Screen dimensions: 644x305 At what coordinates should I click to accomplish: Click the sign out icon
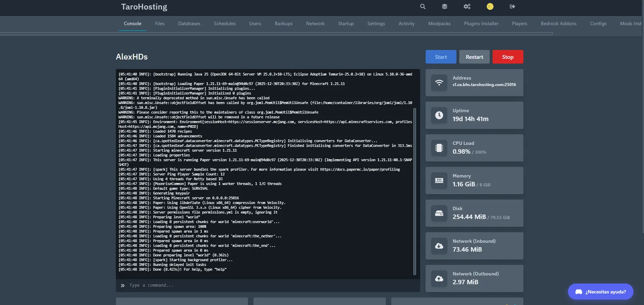pos(512,6)
